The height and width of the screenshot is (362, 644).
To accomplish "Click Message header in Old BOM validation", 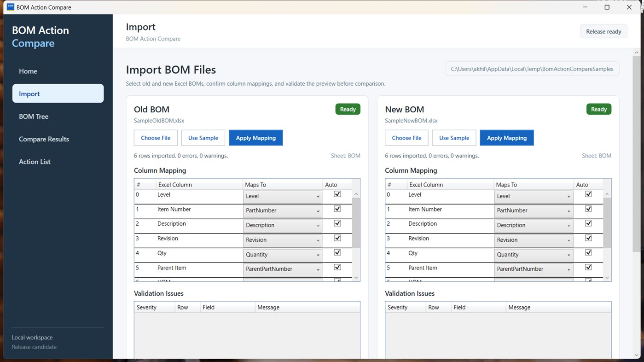I will [307, 307].
